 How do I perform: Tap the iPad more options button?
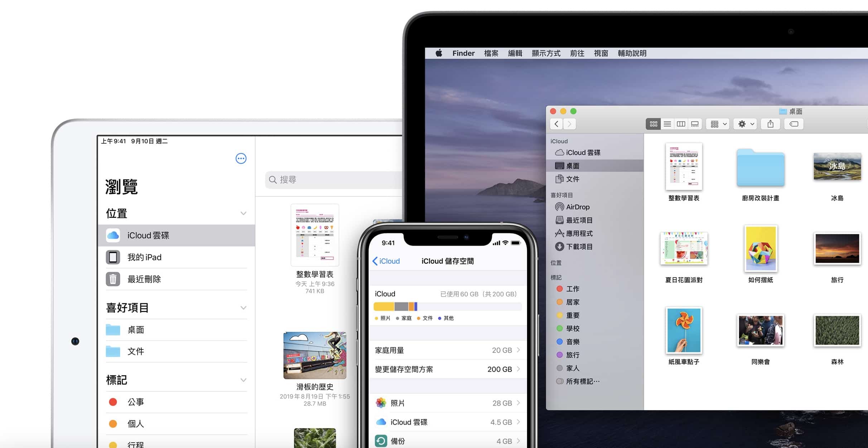241,158
